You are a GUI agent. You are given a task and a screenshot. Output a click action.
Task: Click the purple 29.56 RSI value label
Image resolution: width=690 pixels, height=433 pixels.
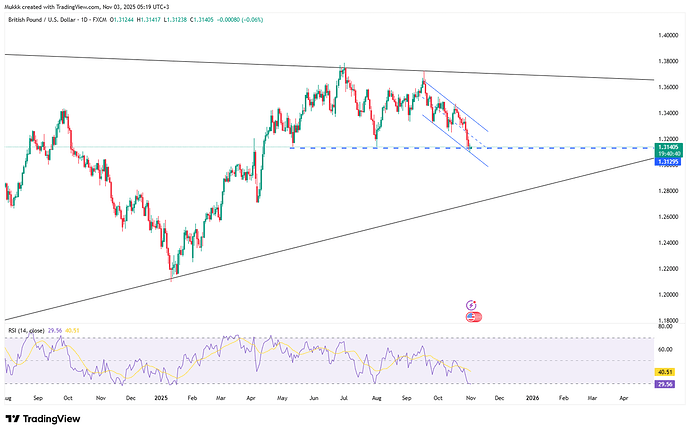pos(666,383)
